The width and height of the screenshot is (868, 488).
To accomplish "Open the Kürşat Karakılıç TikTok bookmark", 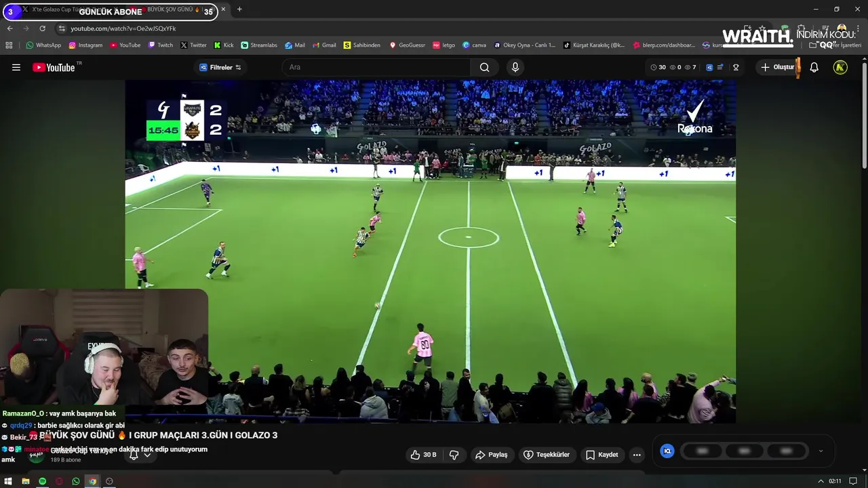I will 594,45.
